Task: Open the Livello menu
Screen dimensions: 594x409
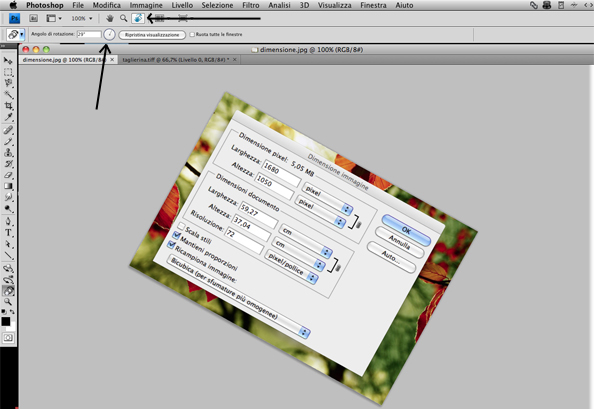Action: click(182, 5)
